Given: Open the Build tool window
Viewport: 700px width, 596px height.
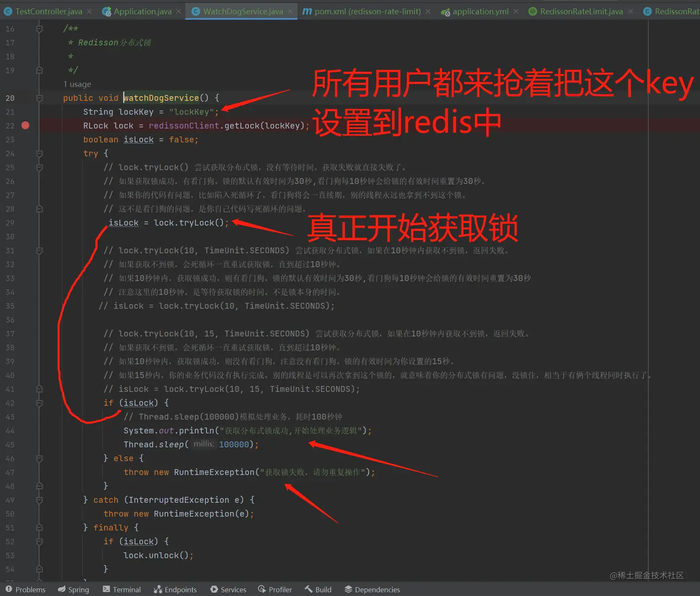Looking at the screenshot, I should [x=318, y=590].
